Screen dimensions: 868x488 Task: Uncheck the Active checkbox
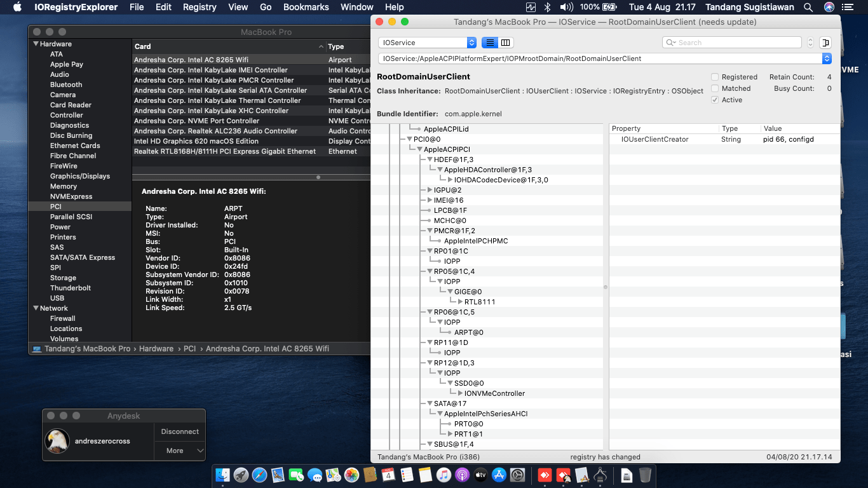pyautogui.click(x=715, y=100)
